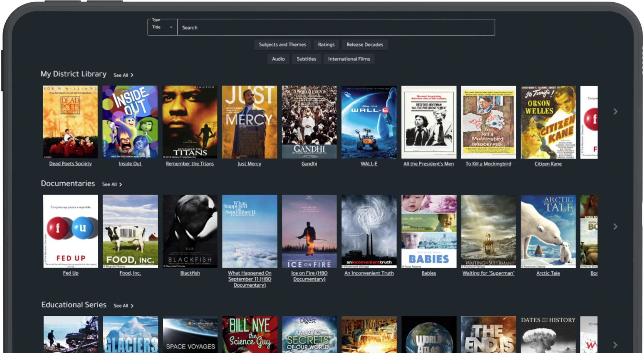Open the Blackfish poster
Screen dimensions: 644x353
coord(190,231)
